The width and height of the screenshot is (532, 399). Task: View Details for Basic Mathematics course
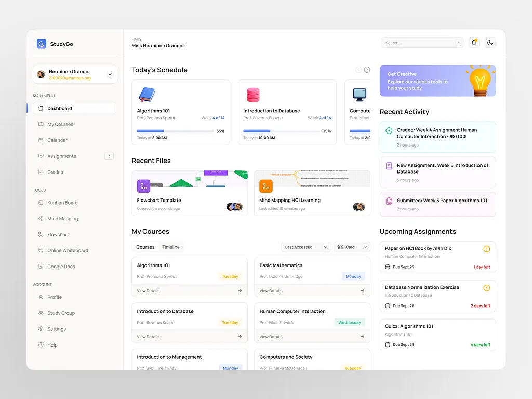(312, 291)
